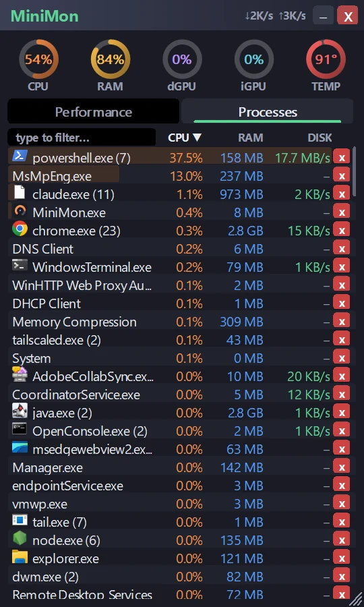Screen dimensions: 364x607
Task: Sort processes by RAM column
Action: (x=250, y=138)
